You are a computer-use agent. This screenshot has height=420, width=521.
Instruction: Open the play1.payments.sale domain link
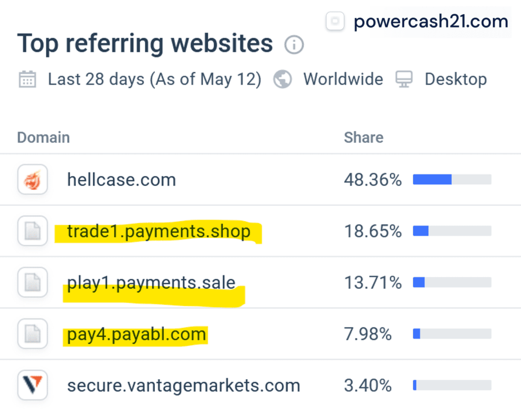151,283
